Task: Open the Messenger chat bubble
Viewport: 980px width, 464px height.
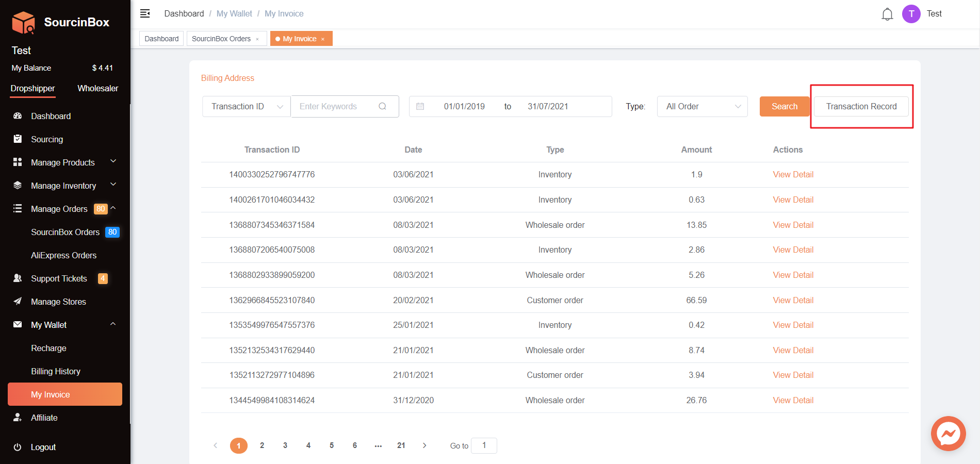Action: [949, 434]
